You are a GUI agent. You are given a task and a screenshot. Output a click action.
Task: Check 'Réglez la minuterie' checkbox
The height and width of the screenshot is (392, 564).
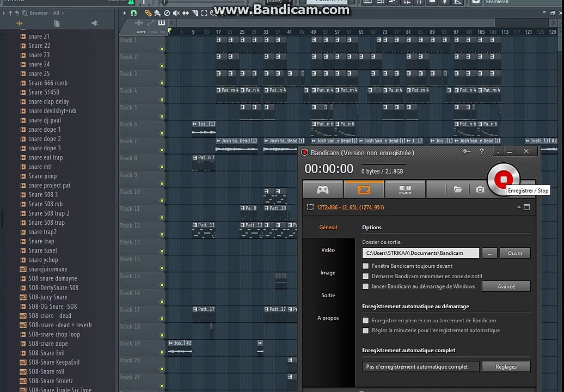[365, 330]
